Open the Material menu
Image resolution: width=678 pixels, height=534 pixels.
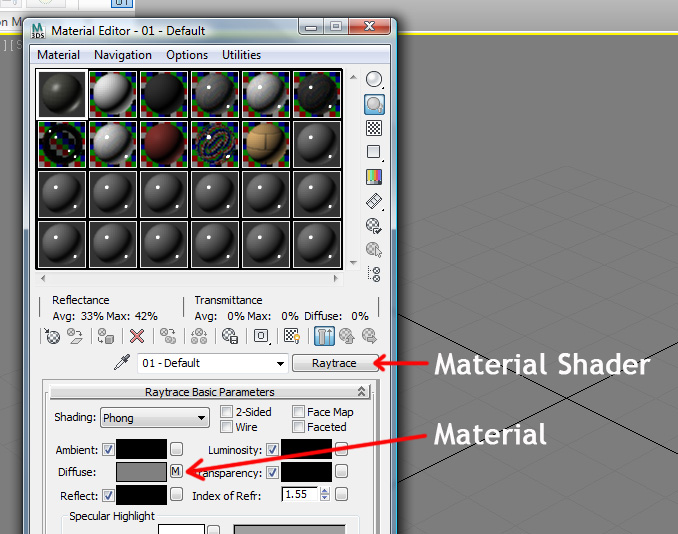click(58, 55)
